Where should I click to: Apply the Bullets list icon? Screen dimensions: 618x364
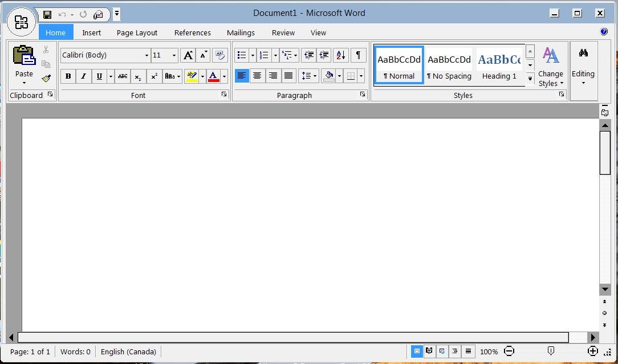click(242, 55)
